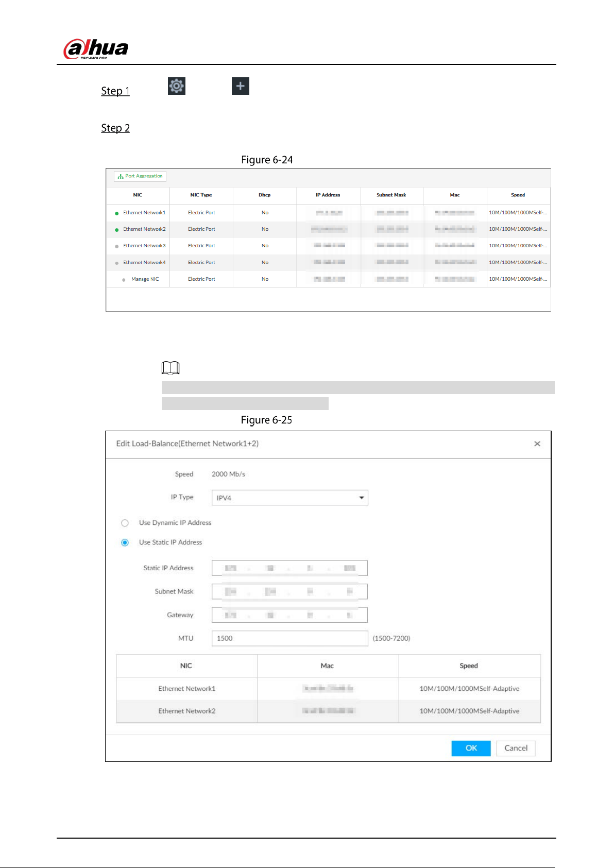Select the Ethernet Network2 table row
This screenshot has height=868, width=614.
point(328,229)
